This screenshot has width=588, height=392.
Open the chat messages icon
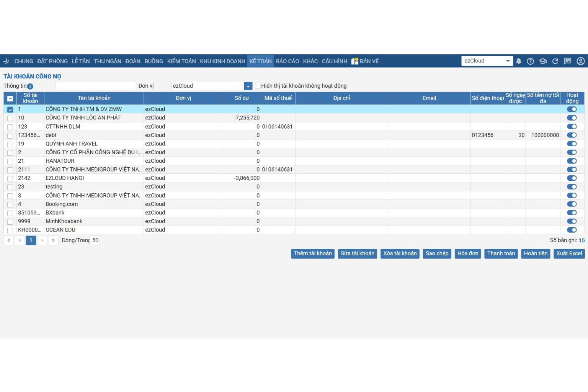(x=568, y=61)
